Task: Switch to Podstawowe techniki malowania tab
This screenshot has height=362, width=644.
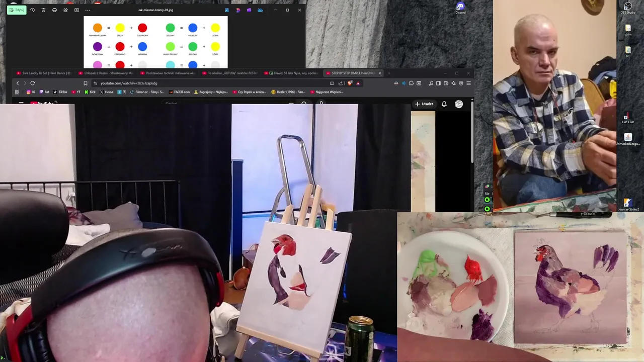Action: (168, 73)
